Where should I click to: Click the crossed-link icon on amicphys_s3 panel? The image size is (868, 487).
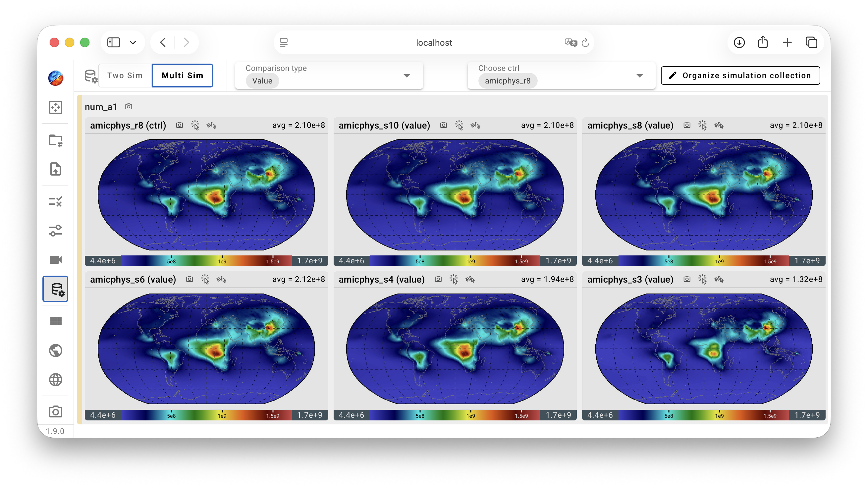[719, 279]
